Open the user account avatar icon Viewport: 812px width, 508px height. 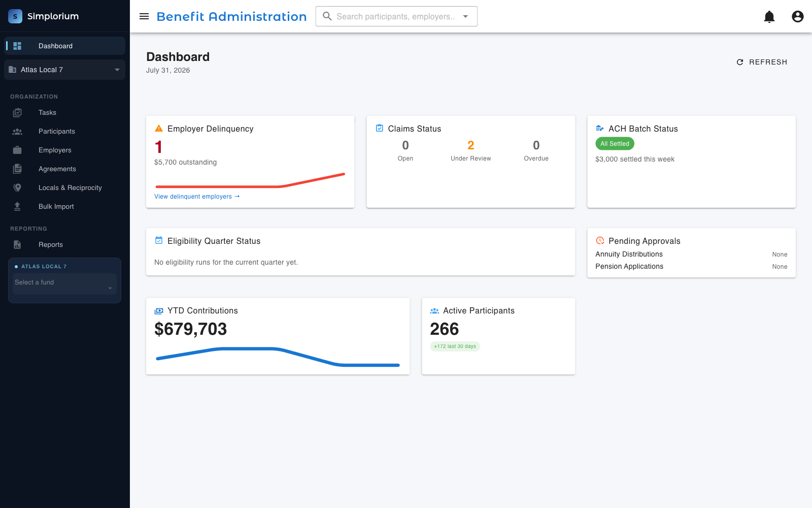pyautogui.click(x=798, y=17)
